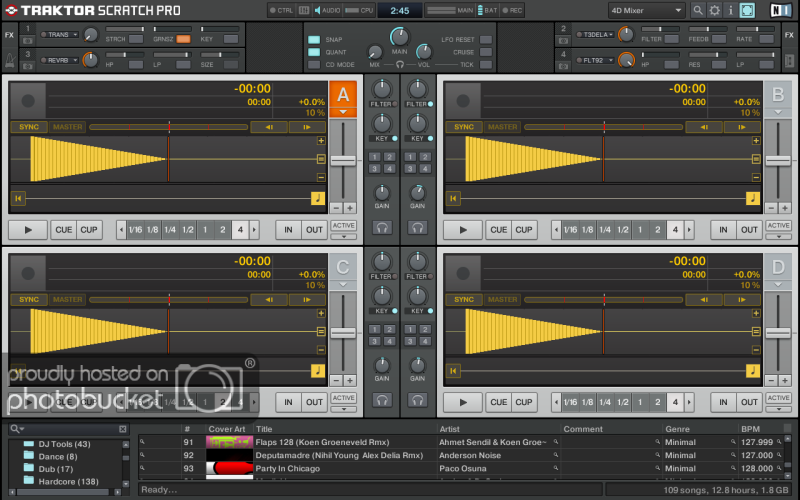800x500 pixels.
Task: Zoom in deck A waveform plus icon
Action: [321, 141]
